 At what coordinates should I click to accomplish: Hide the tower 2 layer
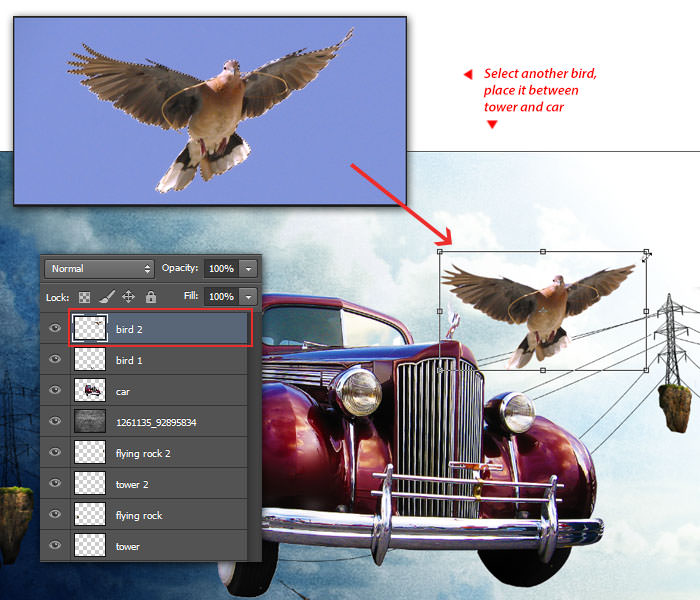pos(55,483)
